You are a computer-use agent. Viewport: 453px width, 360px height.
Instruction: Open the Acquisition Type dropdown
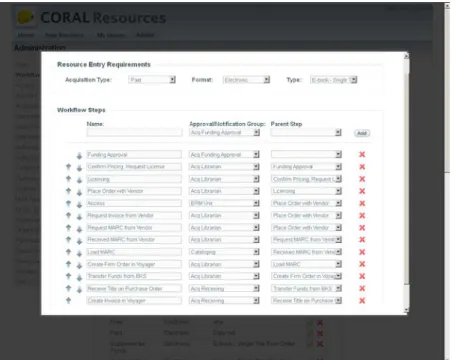click(x=152, y=80)
